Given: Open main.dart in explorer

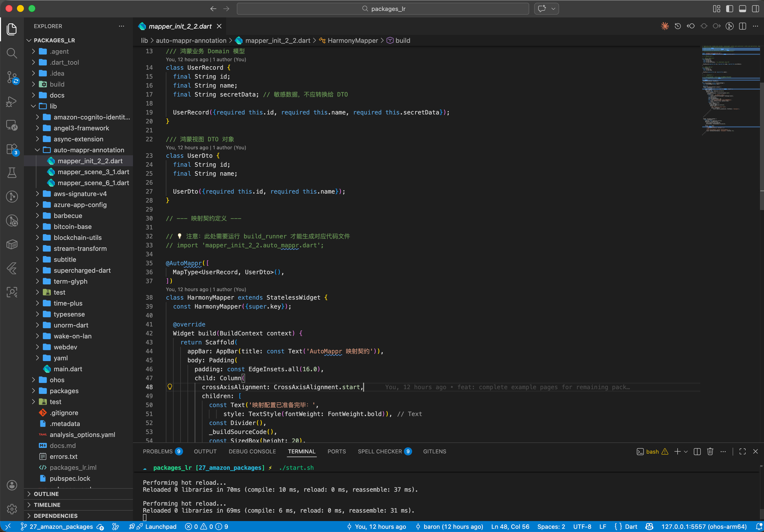Looking at the screenshot, I should (x=68, y=369).
